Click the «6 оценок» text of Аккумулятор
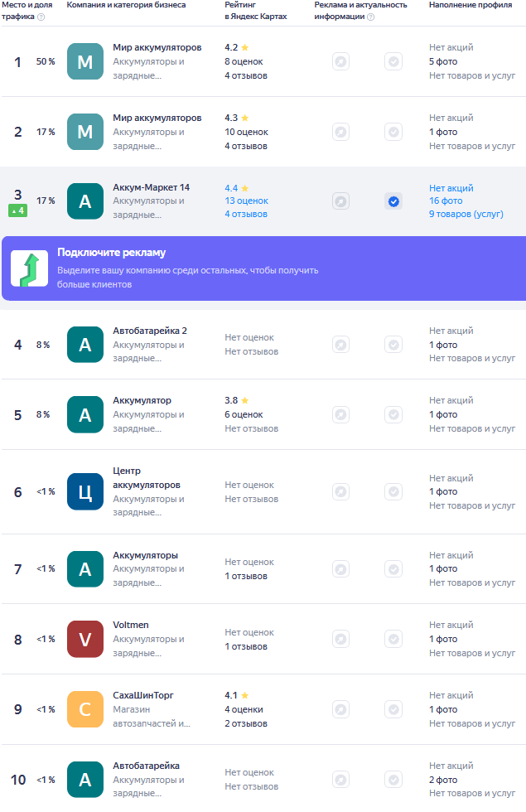The width and height of the screenshot is (526, 812). pos(244,414)
